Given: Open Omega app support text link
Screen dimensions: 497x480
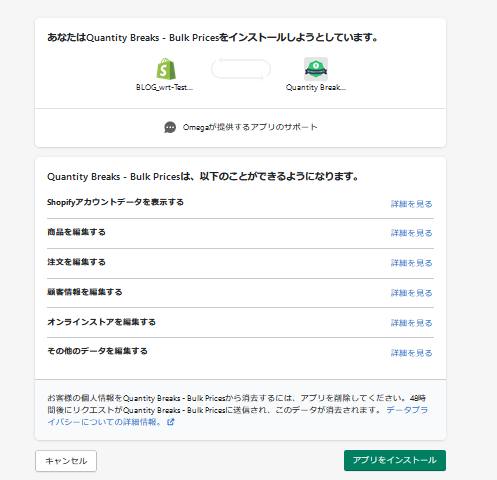Looking at the screenshot, I should click(250, 127).
